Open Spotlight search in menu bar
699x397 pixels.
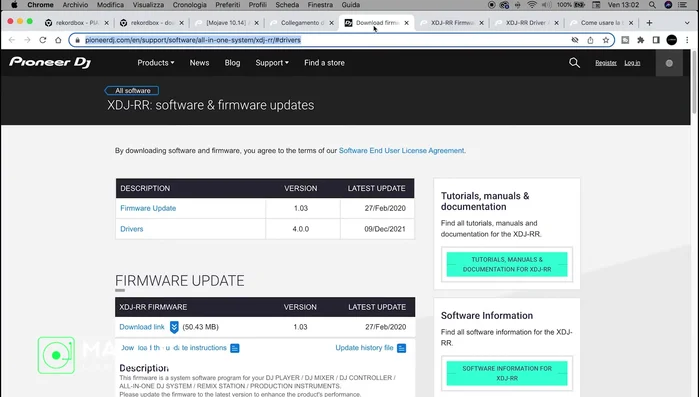pos(652,5)
